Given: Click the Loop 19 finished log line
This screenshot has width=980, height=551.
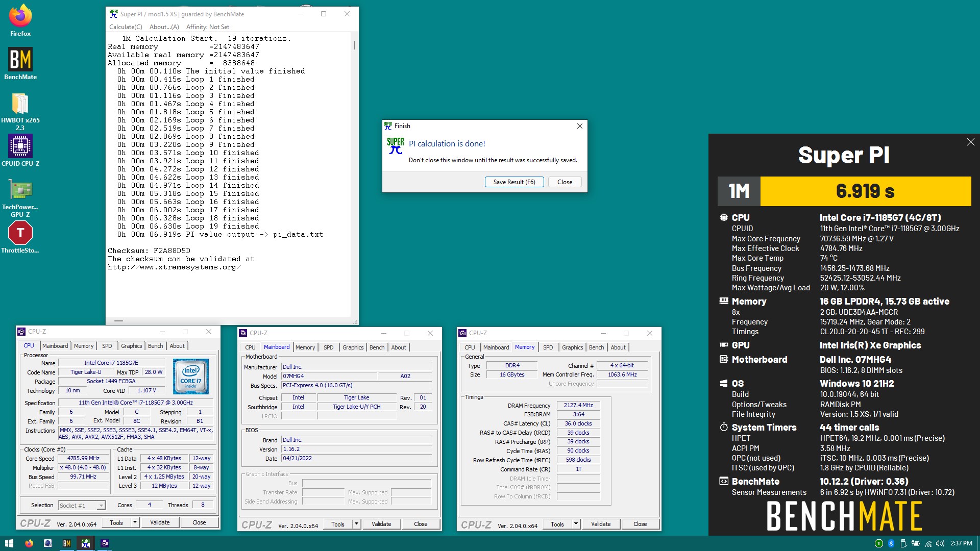Looking at the screenshot, I should (x=188, y=226).
